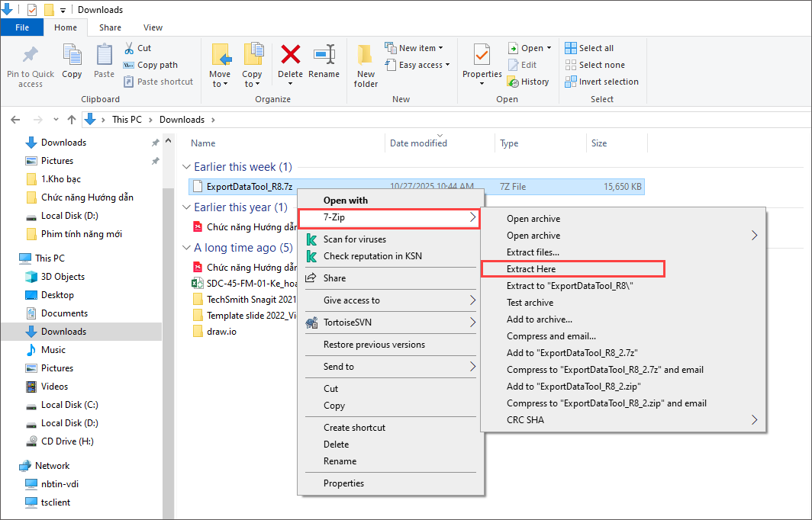Click Properties in the context menu
This screenshot has height=520, width=812.
pyautogui.click(x=343, y=483)
